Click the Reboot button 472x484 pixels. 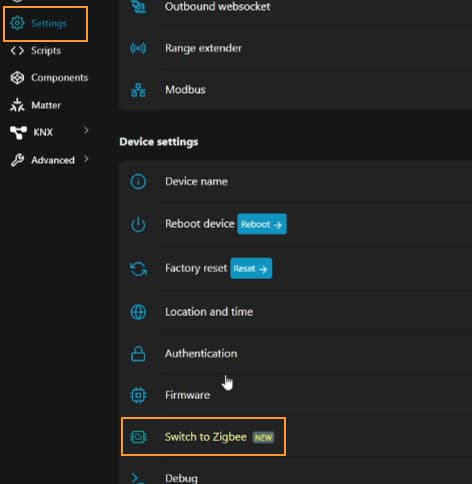(262, 224)
